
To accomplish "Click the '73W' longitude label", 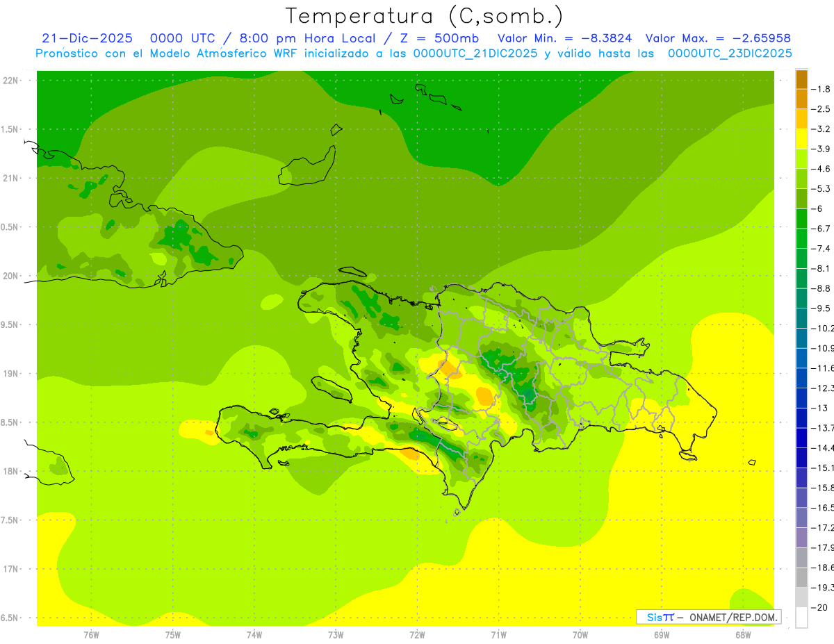I will tap(336, 635).
